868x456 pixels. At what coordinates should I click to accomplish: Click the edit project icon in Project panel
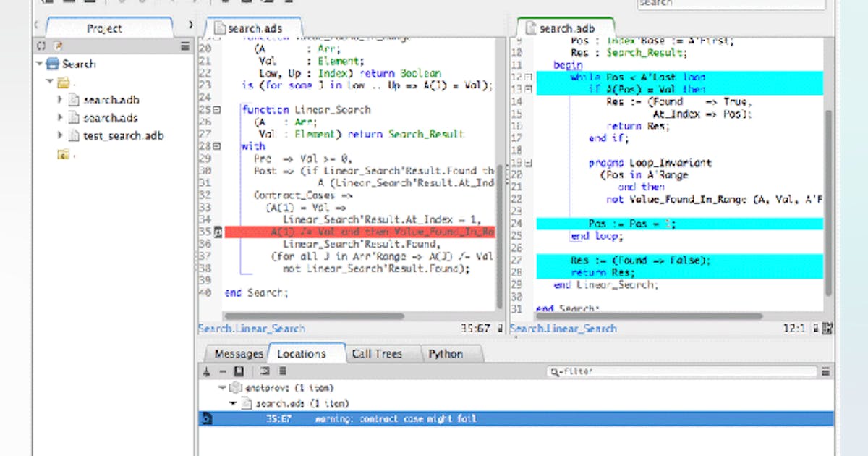pos(57,46)
